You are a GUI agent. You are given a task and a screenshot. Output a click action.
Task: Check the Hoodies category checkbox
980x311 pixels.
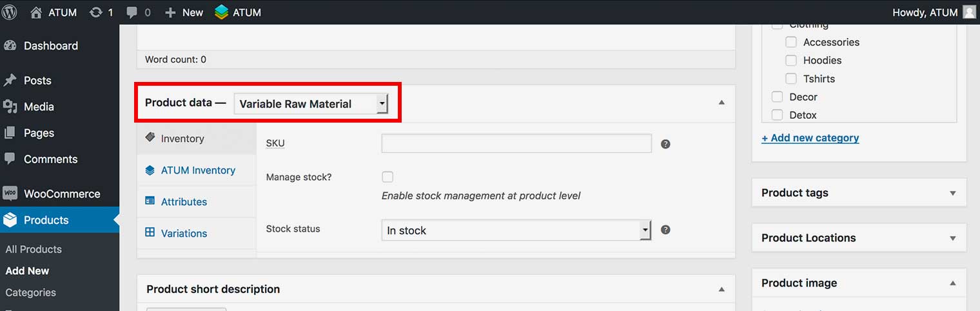point(791,61)
